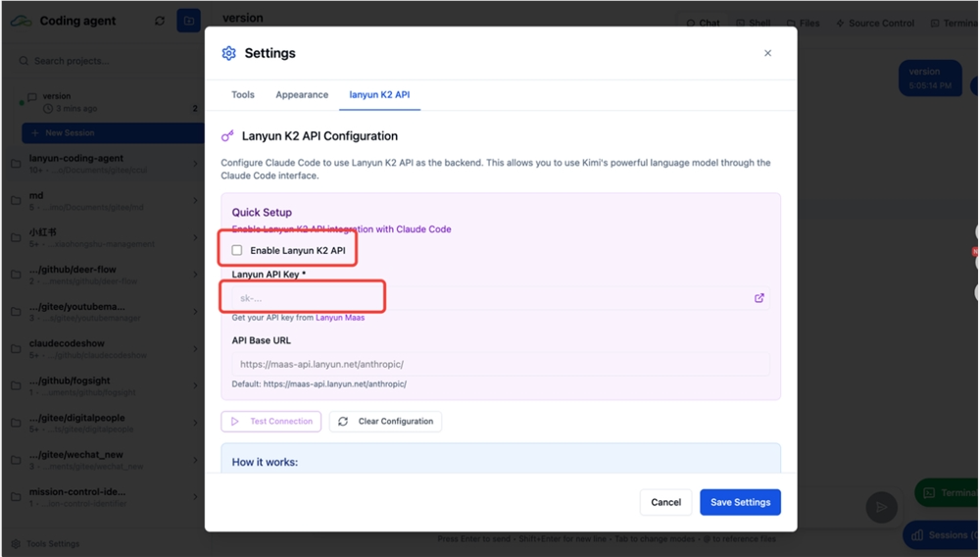Click the Clear Configuration button
The height and width of the screenshot is (557, 980).
[385, 422]
